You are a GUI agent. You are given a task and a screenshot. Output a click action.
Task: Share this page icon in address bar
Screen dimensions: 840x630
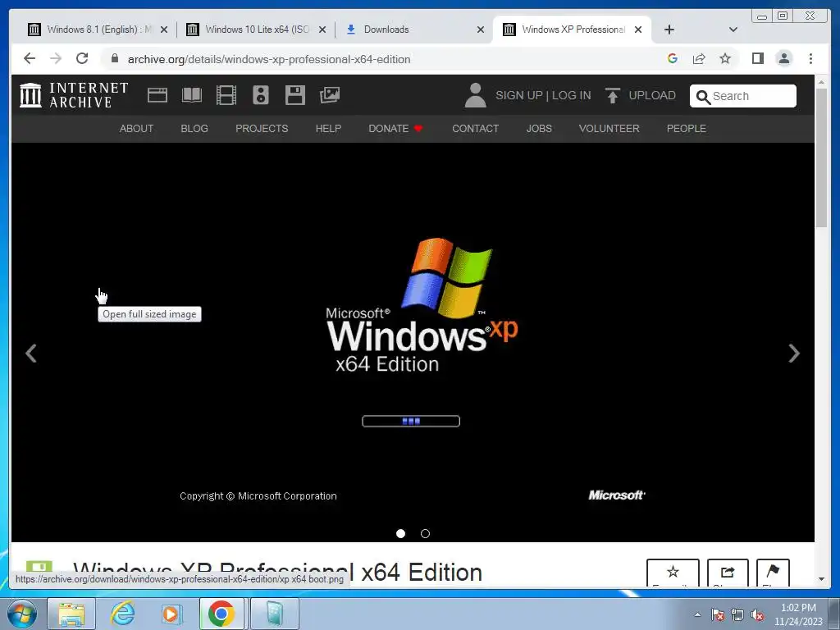click(699, 58)
